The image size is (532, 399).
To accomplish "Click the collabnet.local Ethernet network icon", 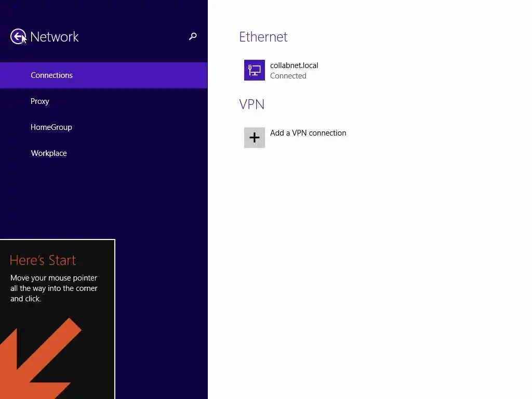I will click(255, 70).
